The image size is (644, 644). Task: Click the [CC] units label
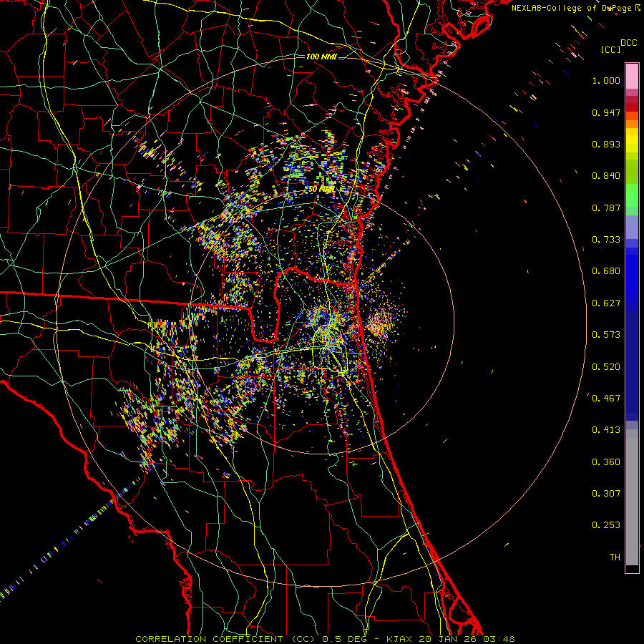610,49
